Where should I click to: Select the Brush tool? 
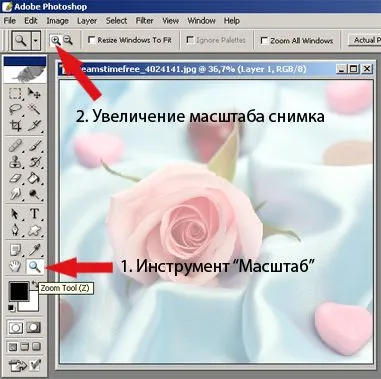point(34,146)
